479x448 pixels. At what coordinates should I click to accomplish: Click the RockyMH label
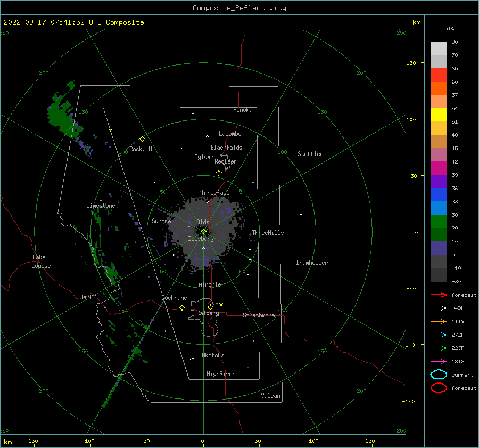click(141, 149)
